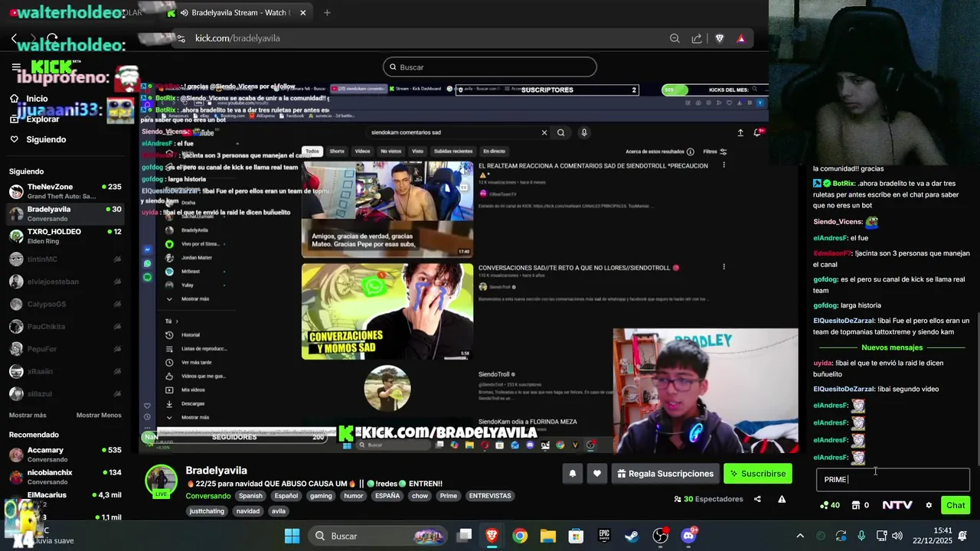Click the microphone icon in system tray
The width and height of the screenshot is (980, 551).
tap(861, 536)
